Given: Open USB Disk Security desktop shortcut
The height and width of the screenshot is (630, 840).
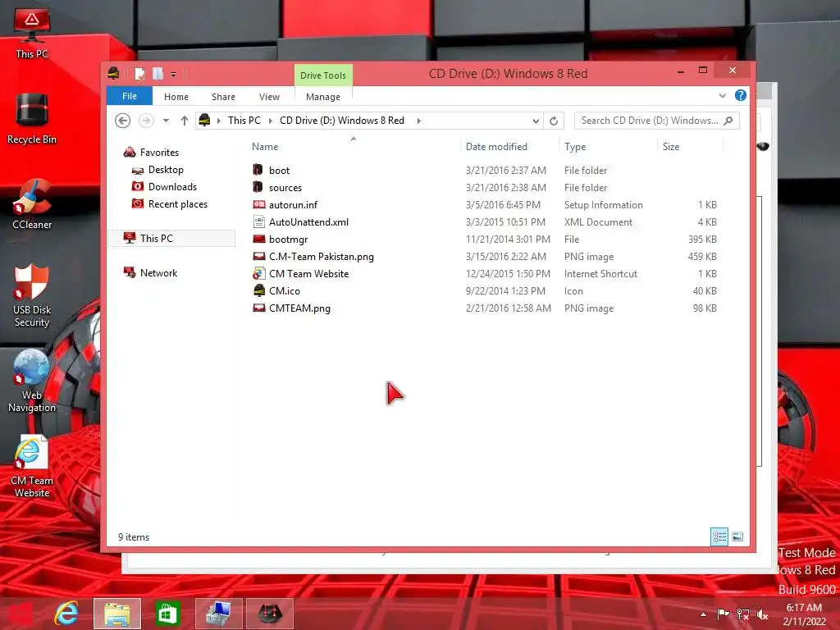Looking at the screenshot, I should 32,295.
